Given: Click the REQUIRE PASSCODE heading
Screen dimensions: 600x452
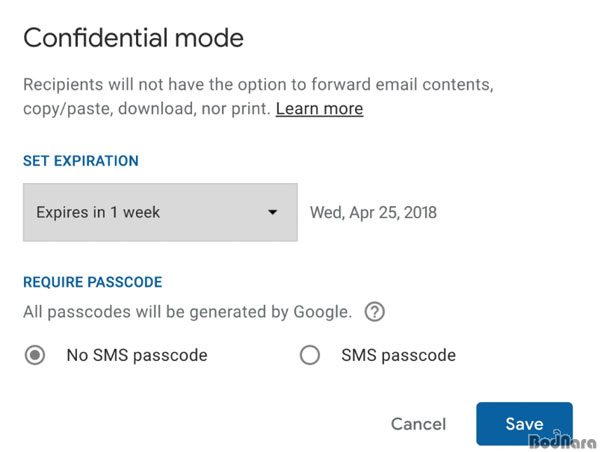Looking at the screenshot, I should (93, 282).
